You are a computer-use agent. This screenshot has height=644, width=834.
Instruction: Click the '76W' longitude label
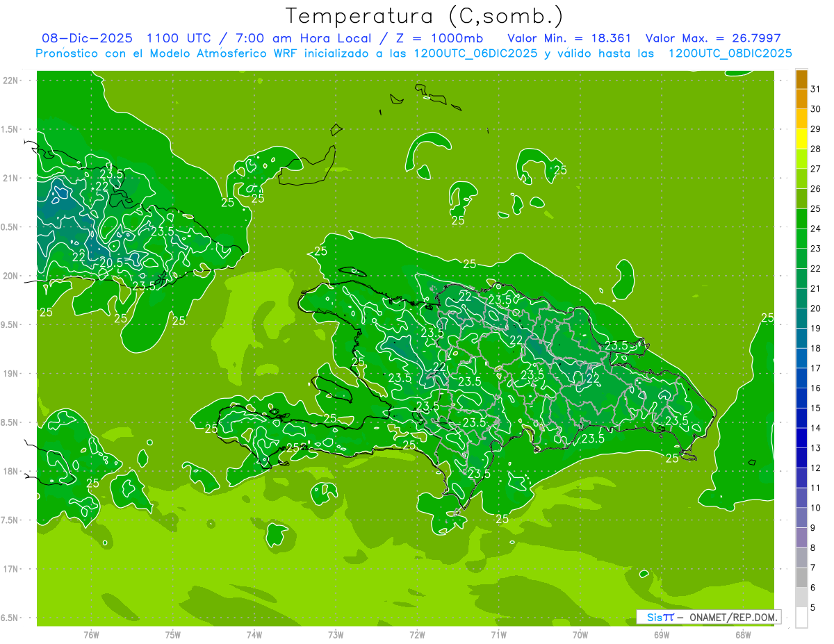(91, 635)
